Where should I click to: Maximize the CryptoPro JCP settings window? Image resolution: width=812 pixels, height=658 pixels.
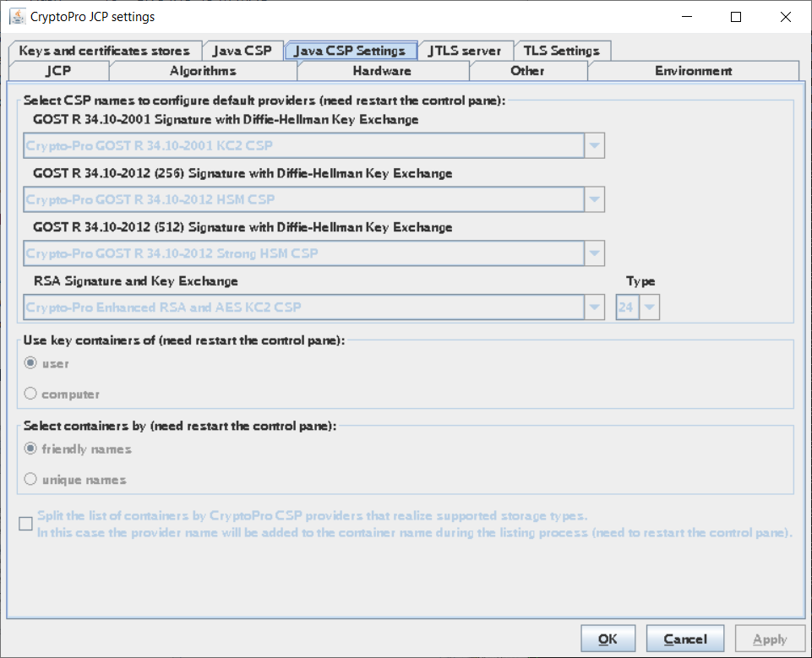(736, 17)
